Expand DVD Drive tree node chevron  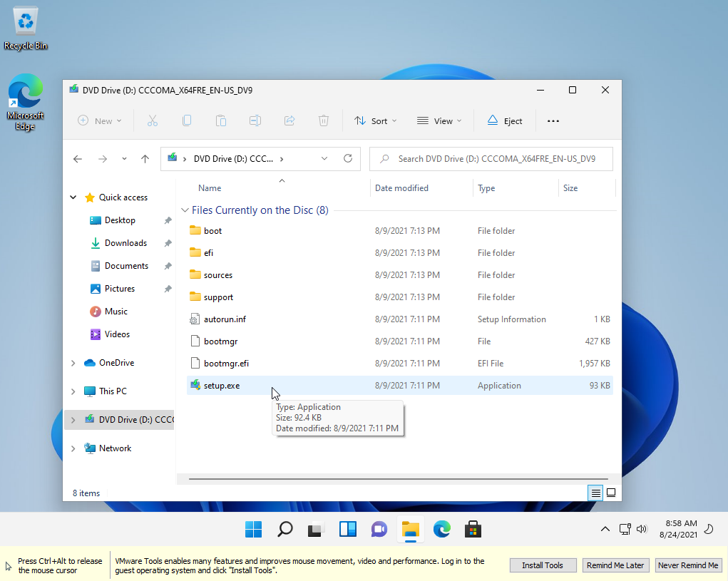coord(73,420)
